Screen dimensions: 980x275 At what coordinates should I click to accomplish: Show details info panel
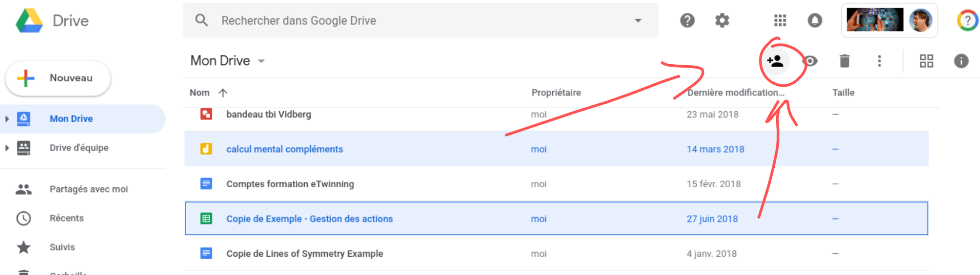click(961, 61)
